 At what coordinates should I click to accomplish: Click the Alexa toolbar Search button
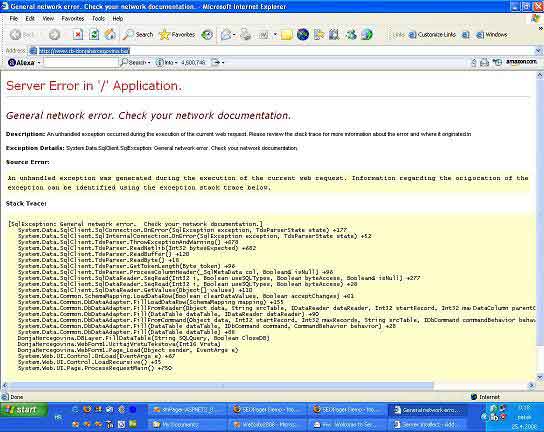point(135,62)
